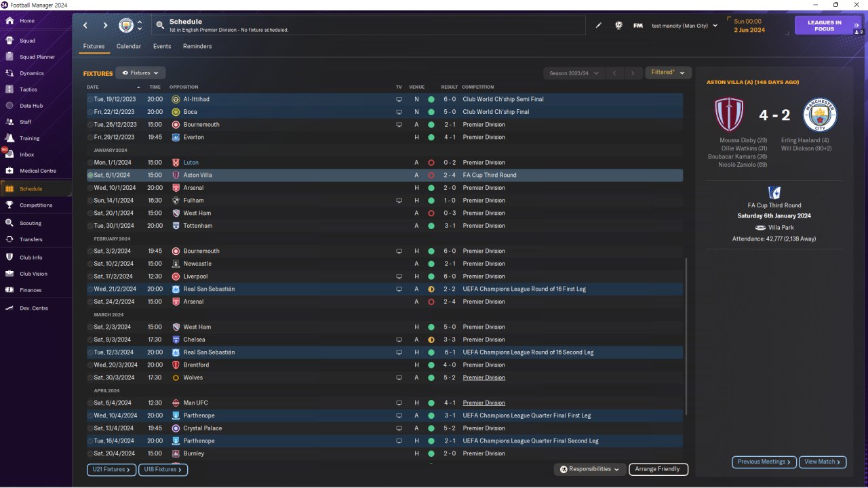Toggle the marker on the Chelsea fixture row
868x488 pixels.
coord(90,340)
